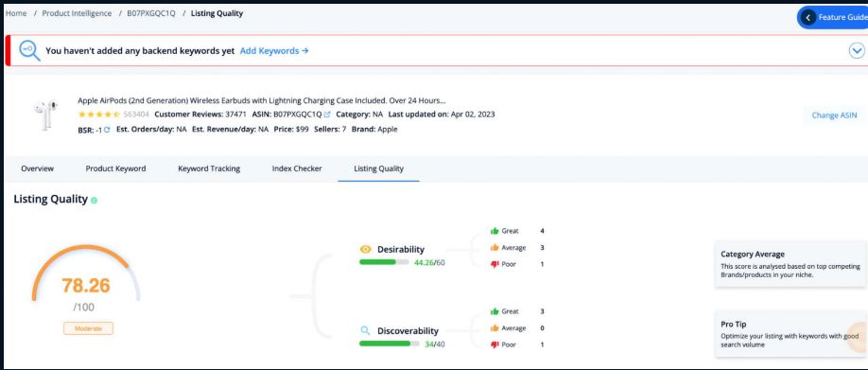Go to the Index Checker tab
This screenshot has width=868, height=370.
click(x=297, y=168)
